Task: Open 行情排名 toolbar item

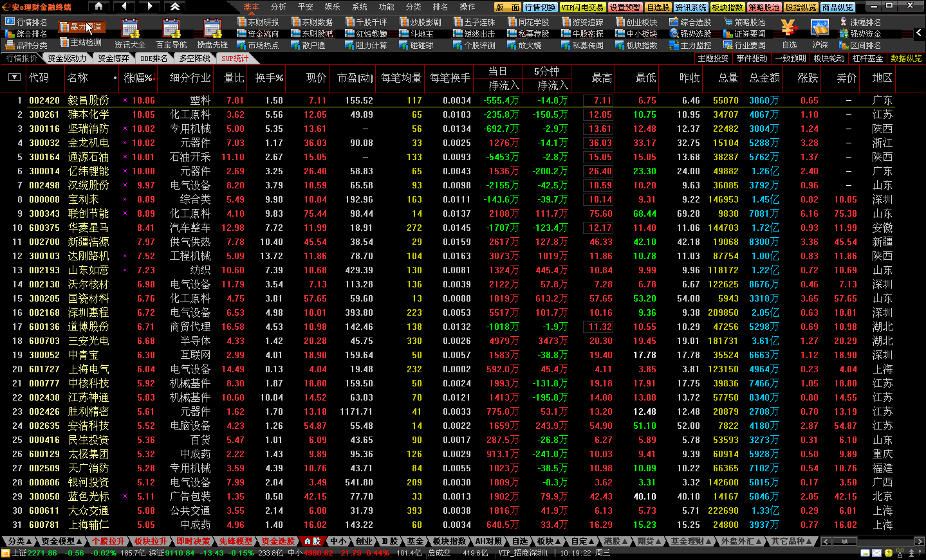Action: tap(26, 22)
